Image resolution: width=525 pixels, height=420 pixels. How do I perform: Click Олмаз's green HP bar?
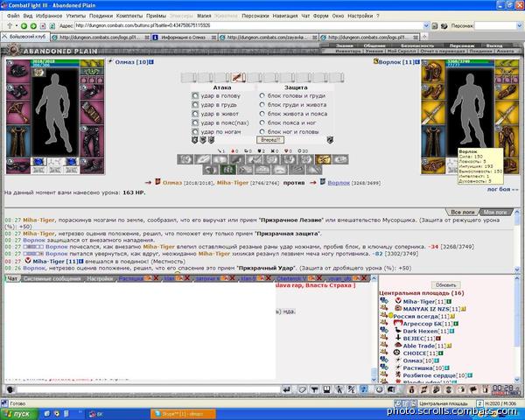point(55,61)
